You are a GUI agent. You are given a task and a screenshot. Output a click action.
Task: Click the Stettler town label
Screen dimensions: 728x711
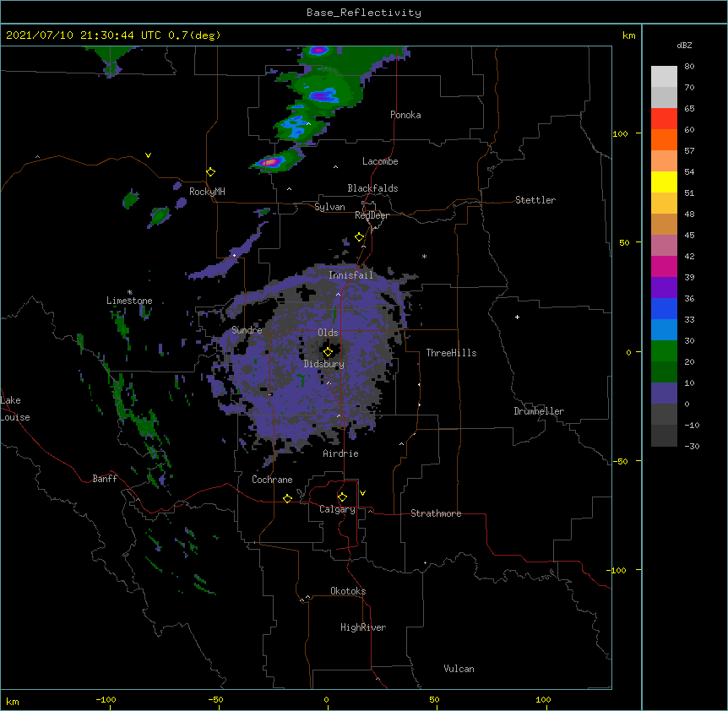point(535,200)
